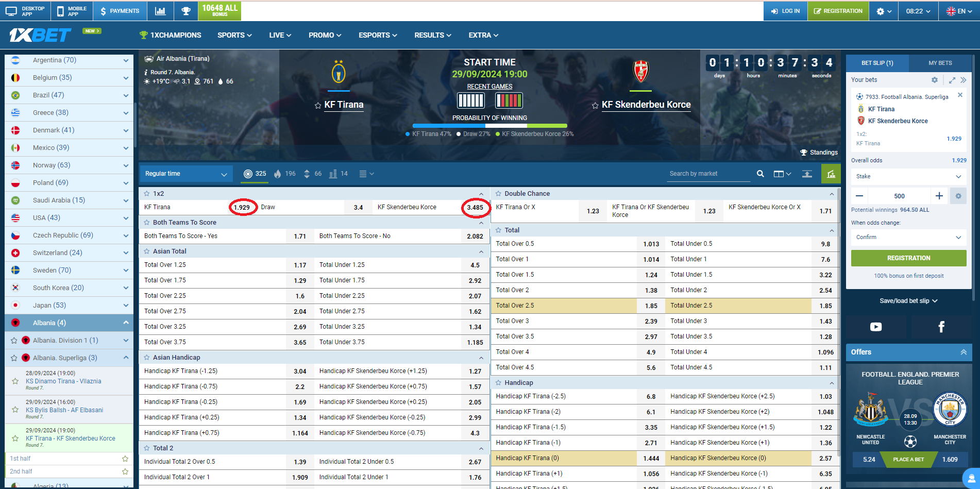Collapse the Offers panel
This screenshot has height=489, width=980.
tap(963, 352)
